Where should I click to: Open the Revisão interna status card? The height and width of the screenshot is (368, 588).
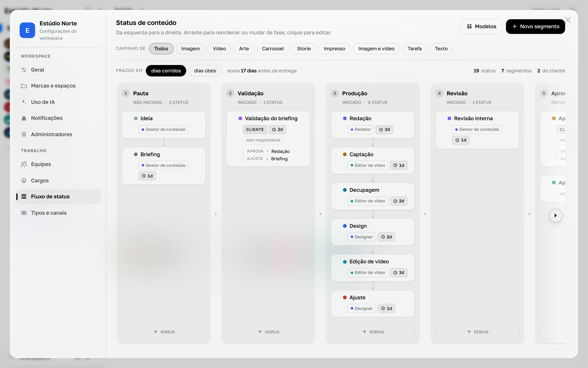[477, 130]
